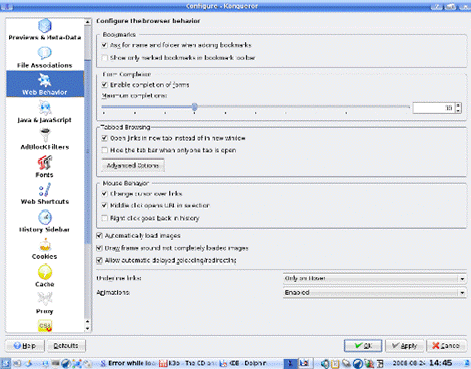
Task: Open the Java & JavaScript settings
Action: 45,112
